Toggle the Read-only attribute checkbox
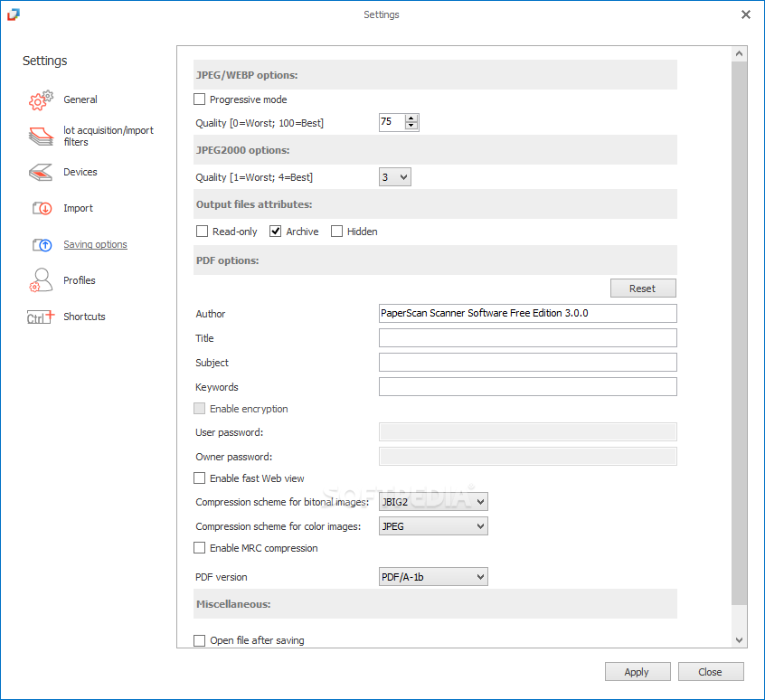 (202, 232)
